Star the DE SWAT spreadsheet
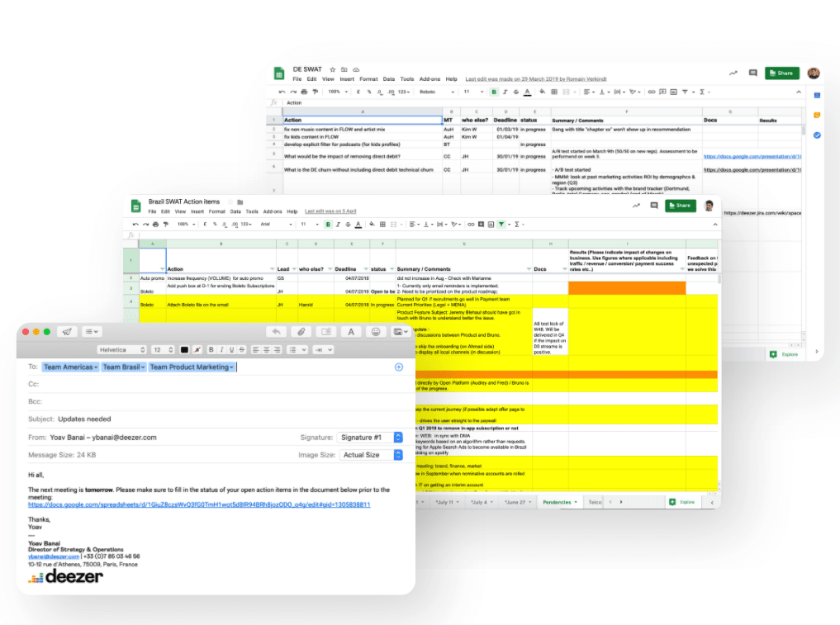Screen dimensions: 840x625 332,69
